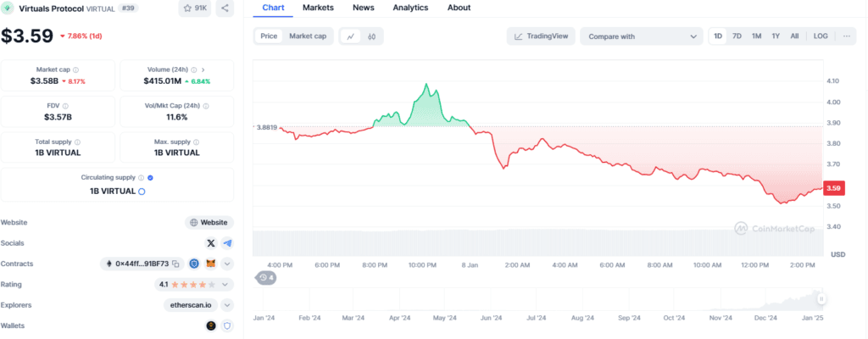Select the 7D time range
868x339 pixels.
[737, 36]
